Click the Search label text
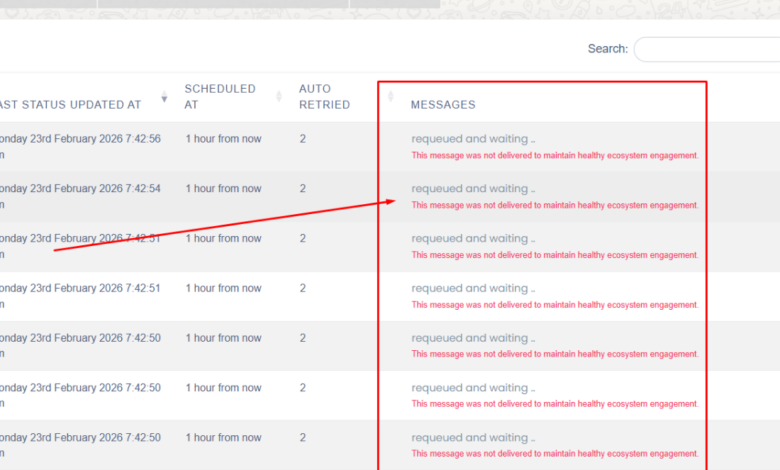The height and width of the screenshot is (470, 780). coord(607,49)
